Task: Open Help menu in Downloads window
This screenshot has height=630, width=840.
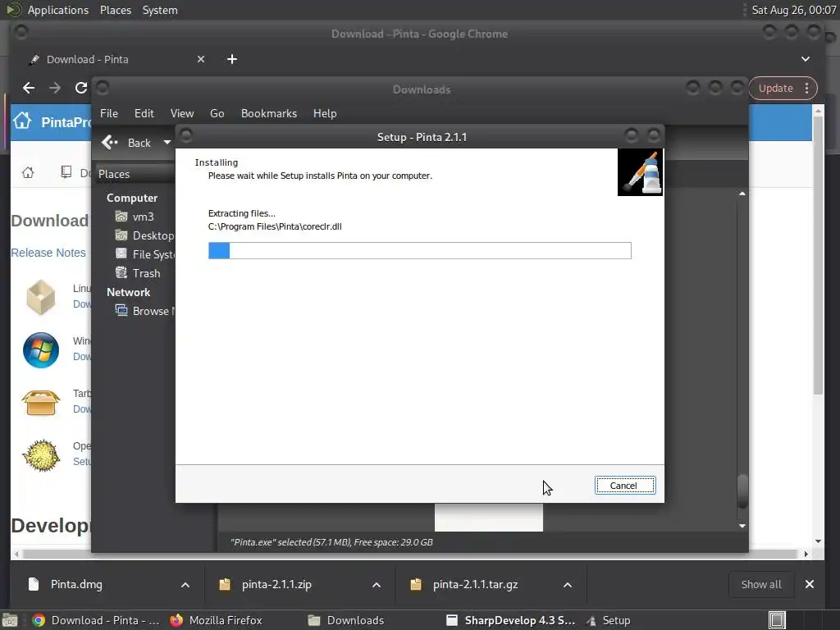Action: [325, 113]
